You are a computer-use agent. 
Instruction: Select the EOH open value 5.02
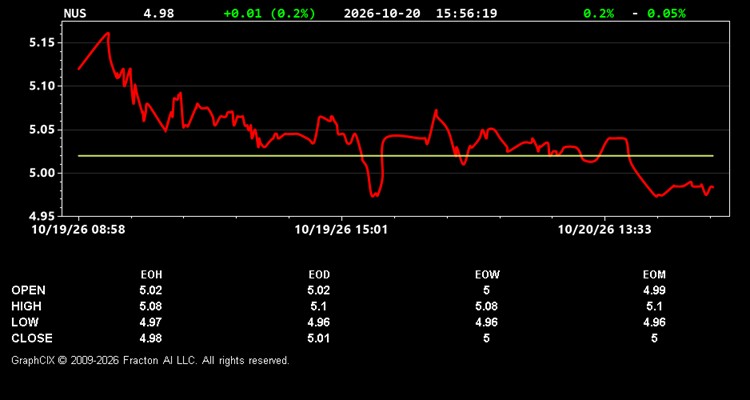151,290
